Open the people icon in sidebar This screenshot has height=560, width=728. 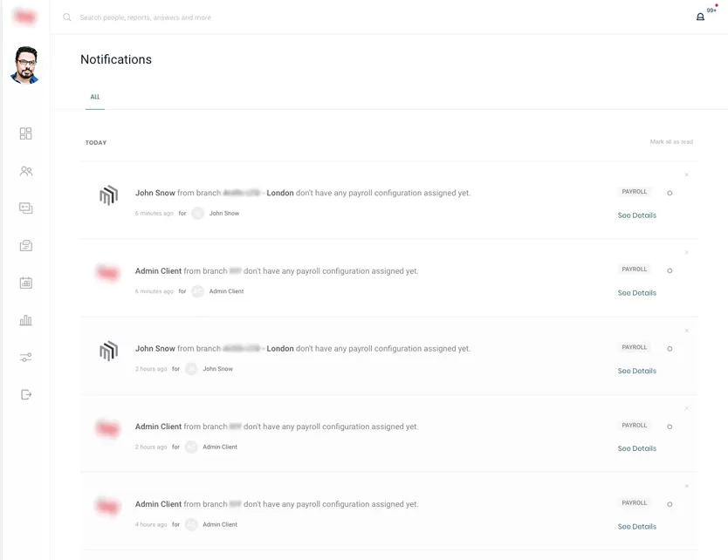coord(25,172)
